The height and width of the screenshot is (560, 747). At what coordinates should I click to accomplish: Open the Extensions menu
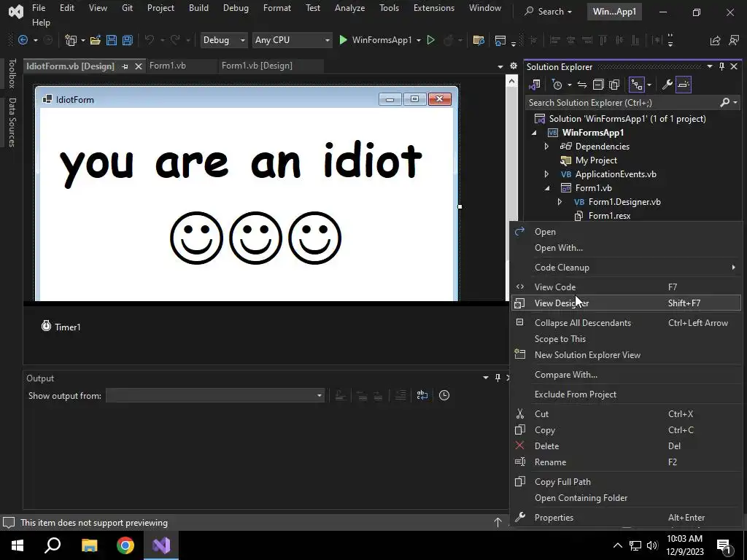pos(434,8)
